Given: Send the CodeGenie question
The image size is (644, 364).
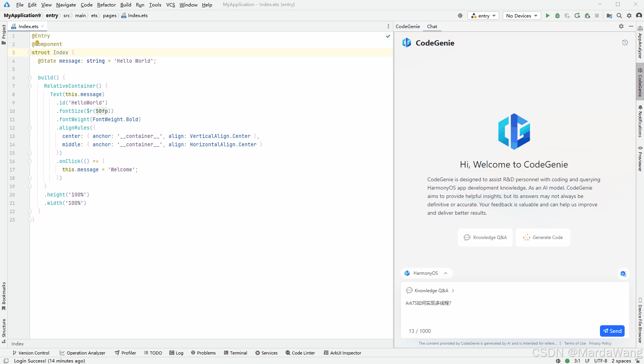Looking at the screenshot, I should pos(612,331).
